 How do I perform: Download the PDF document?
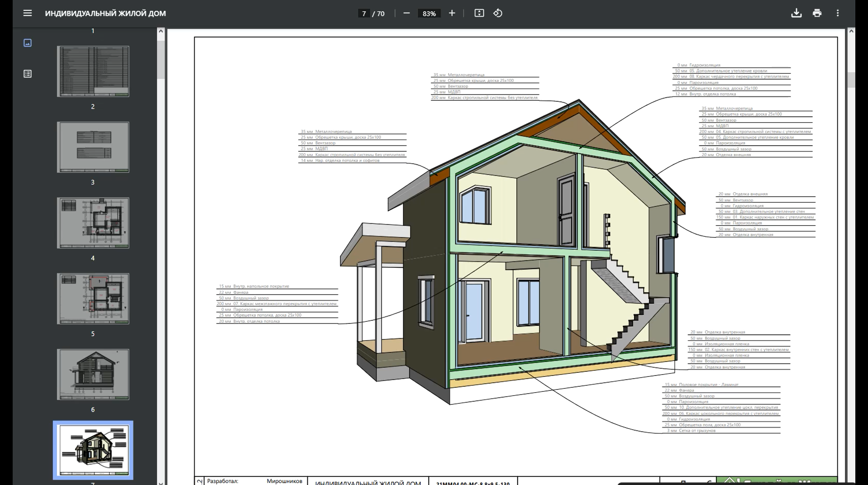(796, 13)
